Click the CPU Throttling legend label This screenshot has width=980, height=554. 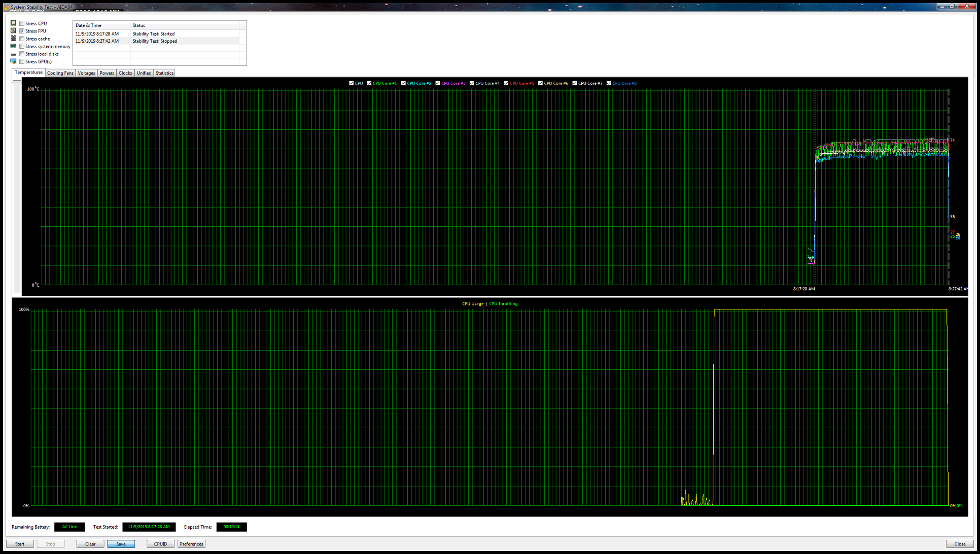503,304
